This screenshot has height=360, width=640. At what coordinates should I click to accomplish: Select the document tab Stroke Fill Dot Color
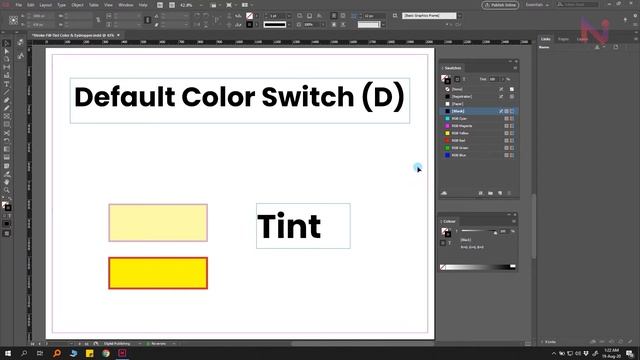point(73,36)
